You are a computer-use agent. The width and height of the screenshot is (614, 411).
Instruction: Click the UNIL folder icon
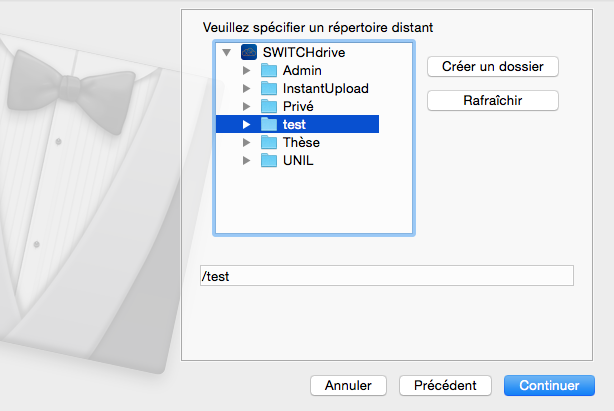[x=268, y=160]
